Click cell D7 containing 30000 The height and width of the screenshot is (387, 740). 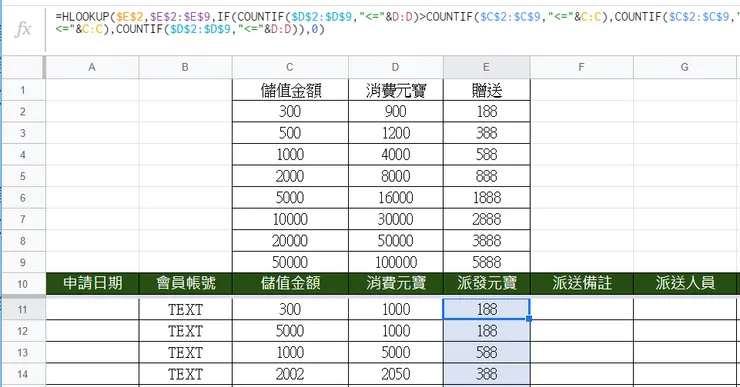[x=395, y=219]
